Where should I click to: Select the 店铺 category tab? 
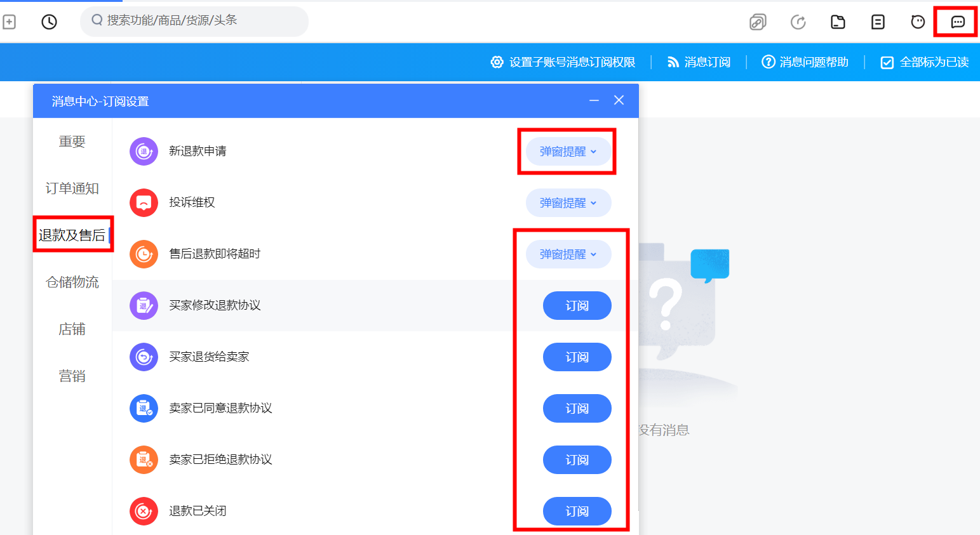[x=72, y=329]
